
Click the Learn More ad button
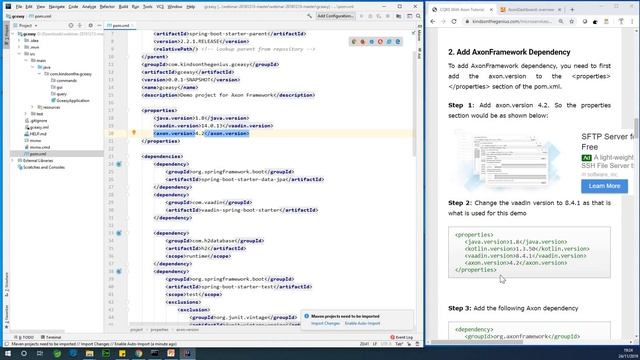point(604,186)
